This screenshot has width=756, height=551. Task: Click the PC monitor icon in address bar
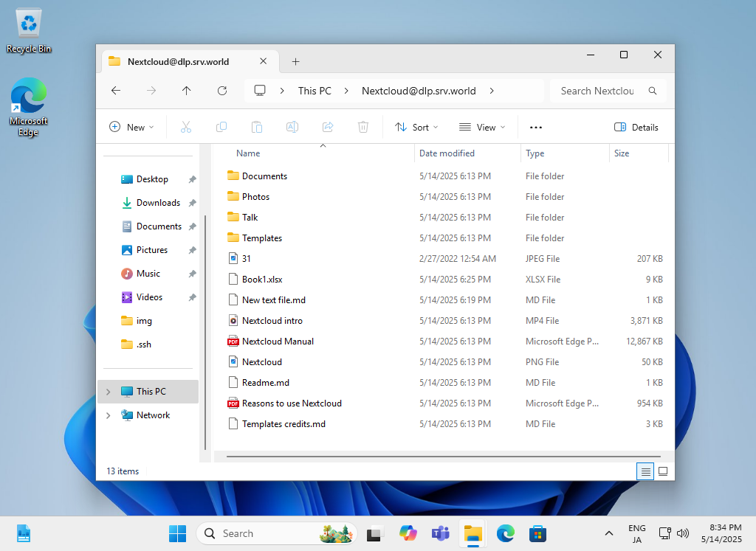click(x=260, y=91)
